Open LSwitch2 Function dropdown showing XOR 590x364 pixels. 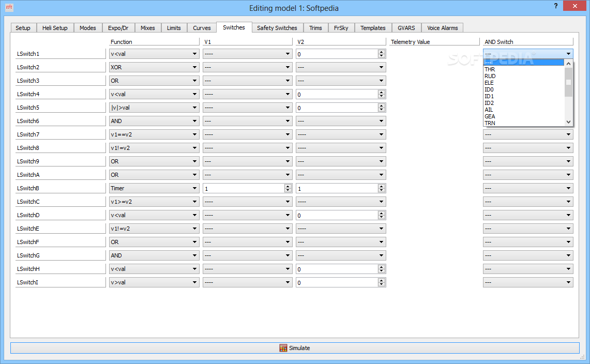154,67
